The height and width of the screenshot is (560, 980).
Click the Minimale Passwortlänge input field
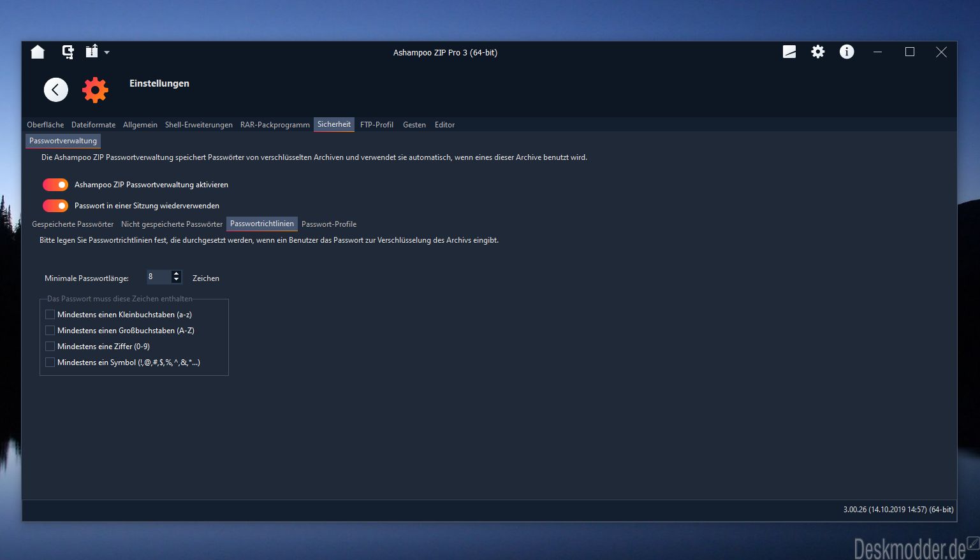tap(159, 276)
